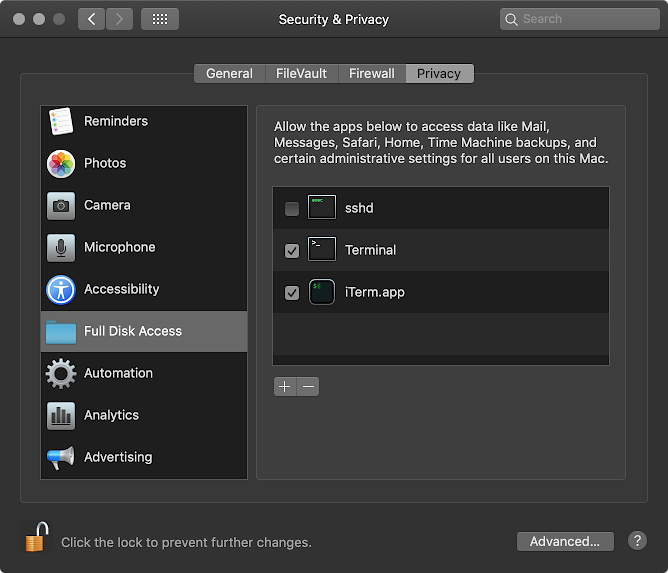Click the Advertising megaphone icon
Image resolution: width=668 pixels, height=573 pixels.
[61, 458]
